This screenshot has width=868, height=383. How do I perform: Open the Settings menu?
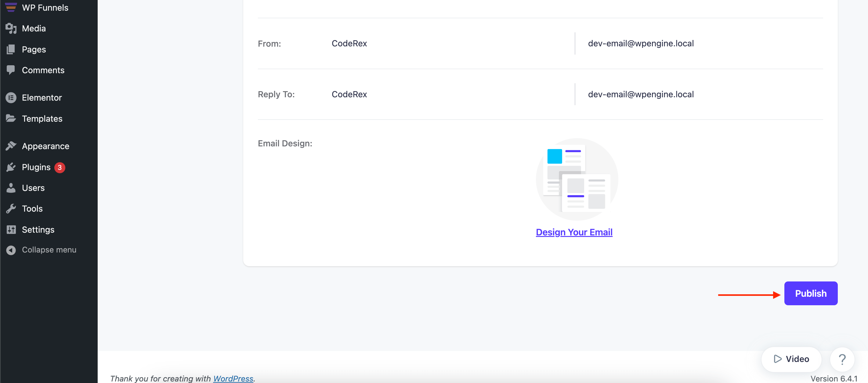[x=38, y=230]
